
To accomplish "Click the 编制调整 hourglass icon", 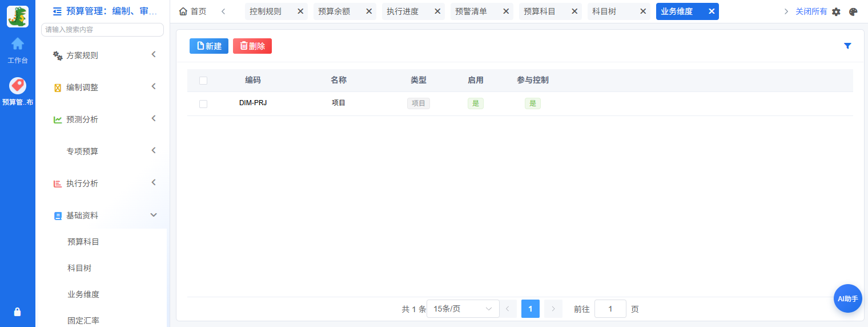I will coord(58,87).
